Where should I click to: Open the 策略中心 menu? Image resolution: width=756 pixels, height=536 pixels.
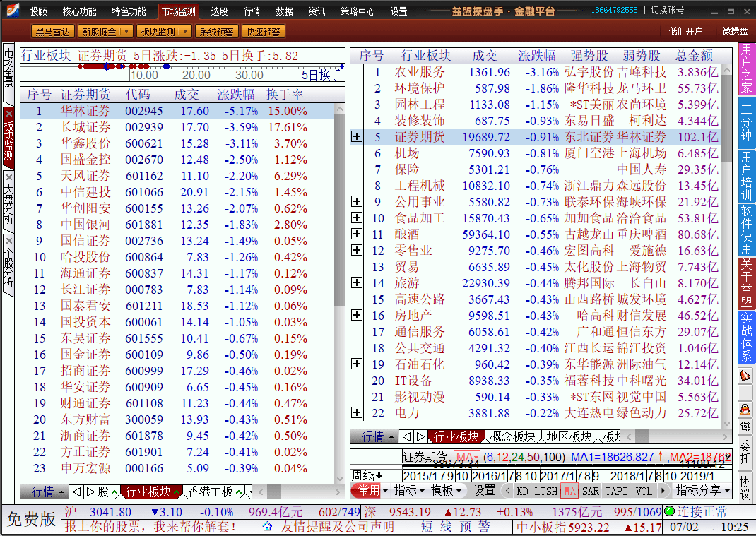pos(358,11)
